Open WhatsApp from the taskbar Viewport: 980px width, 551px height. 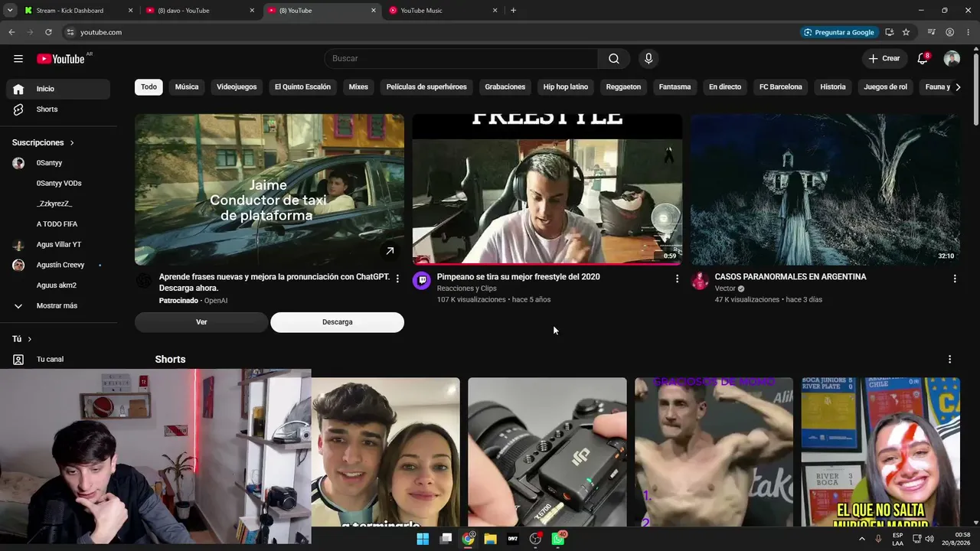pyautogui.click(x=558, y=539)
